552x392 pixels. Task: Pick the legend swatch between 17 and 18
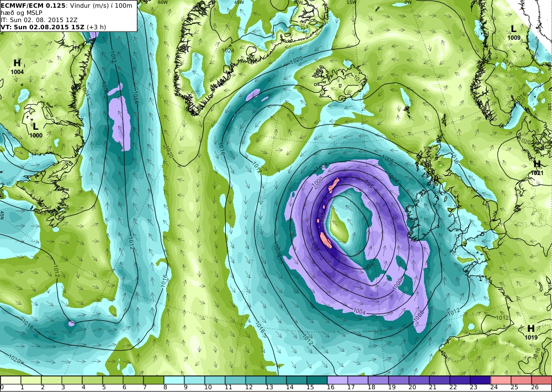[358, 380]
